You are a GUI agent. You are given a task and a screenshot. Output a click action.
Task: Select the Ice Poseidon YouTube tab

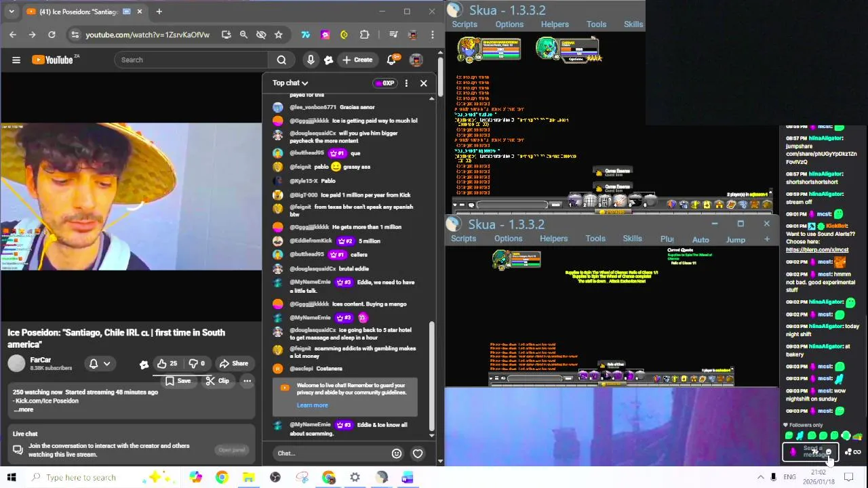pyautogui.click(x=85, y=12)
